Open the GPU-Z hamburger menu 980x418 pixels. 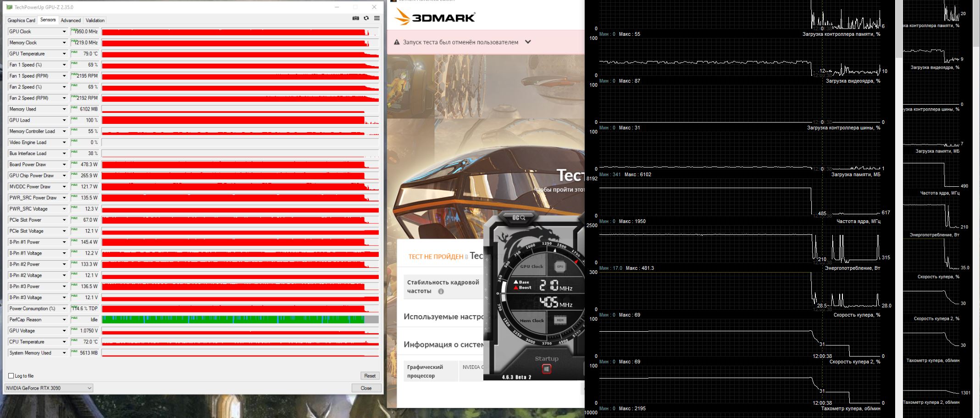(x=376, y=18)
